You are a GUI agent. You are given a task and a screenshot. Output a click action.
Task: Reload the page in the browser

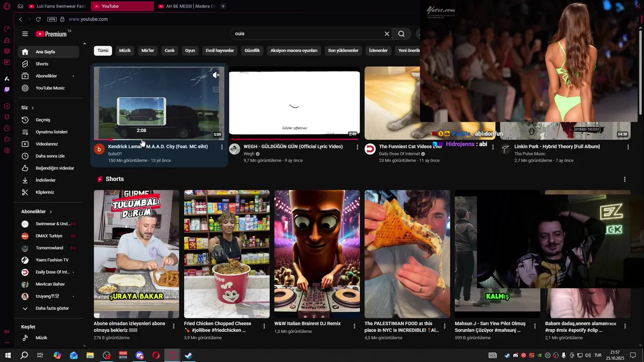tap(38, 19)
